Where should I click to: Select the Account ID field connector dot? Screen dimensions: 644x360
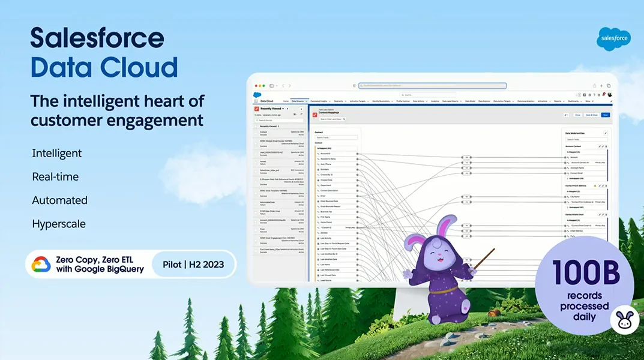point(357,154)
